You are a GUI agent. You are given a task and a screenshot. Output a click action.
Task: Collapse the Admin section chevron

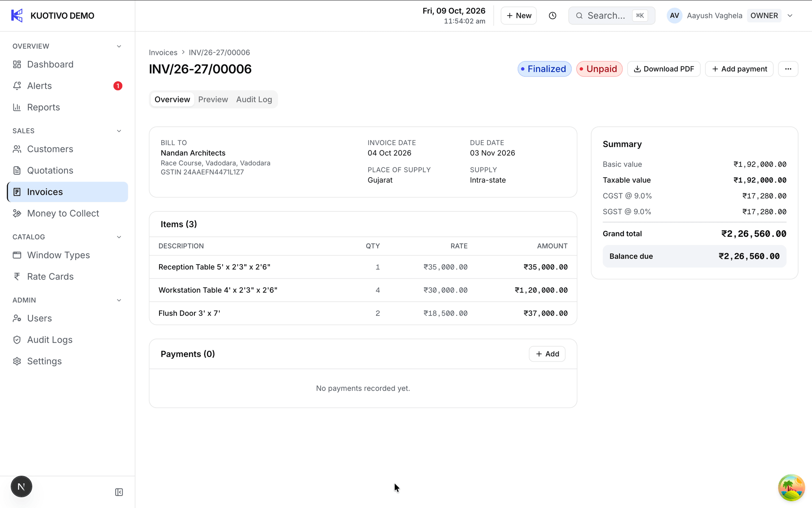click(119, 300)
